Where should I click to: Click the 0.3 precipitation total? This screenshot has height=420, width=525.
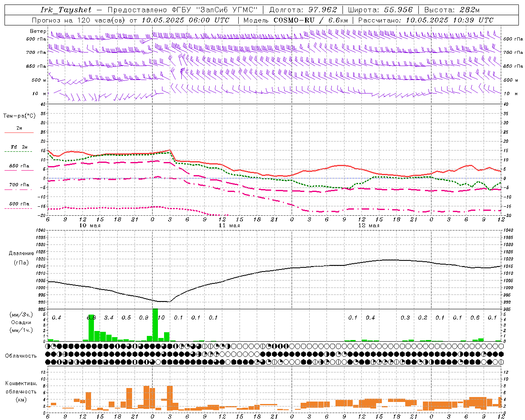click(x=405, y=317)
